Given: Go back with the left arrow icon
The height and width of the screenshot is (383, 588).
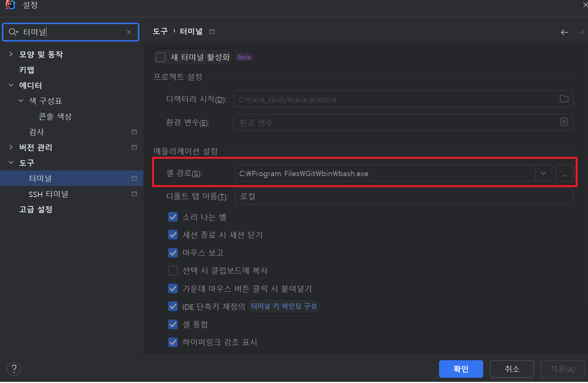Looking at the screenshot, I should click(x=565, y=33).
